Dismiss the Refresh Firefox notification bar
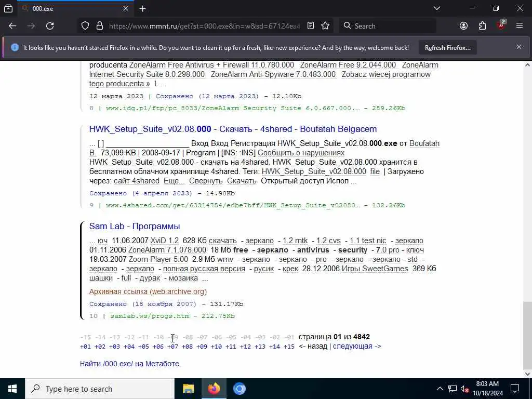Screen dimensions: 532x399 coord(519,47)
